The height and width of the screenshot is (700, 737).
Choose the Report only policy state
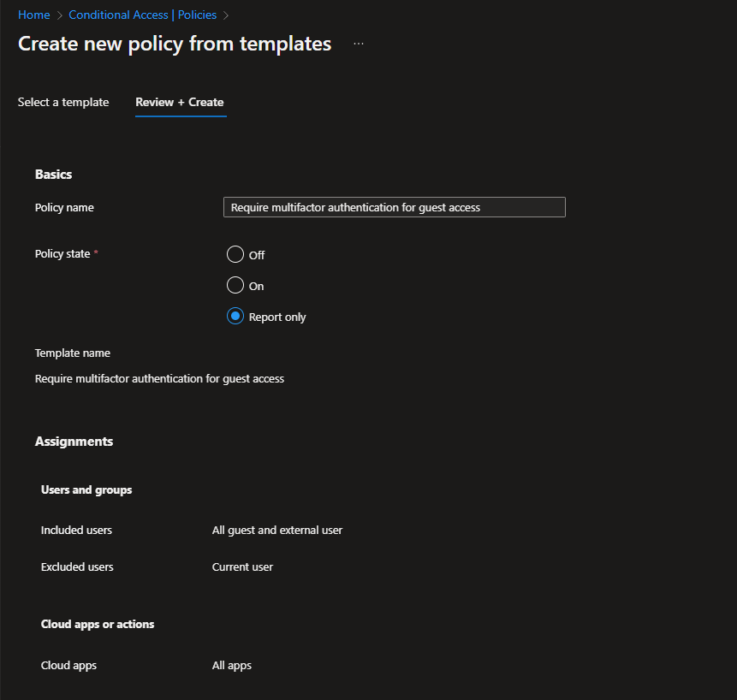coord(235,317)
